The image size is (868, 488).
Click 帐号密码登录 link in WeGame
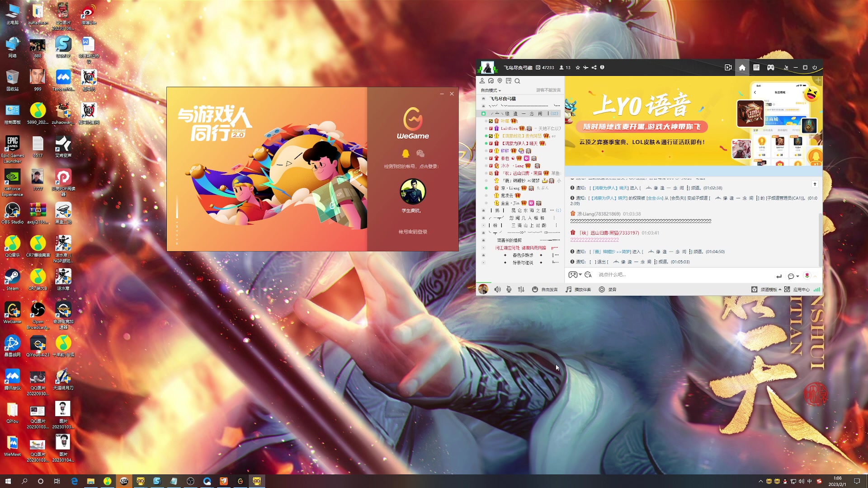click(x=412, y=232)
